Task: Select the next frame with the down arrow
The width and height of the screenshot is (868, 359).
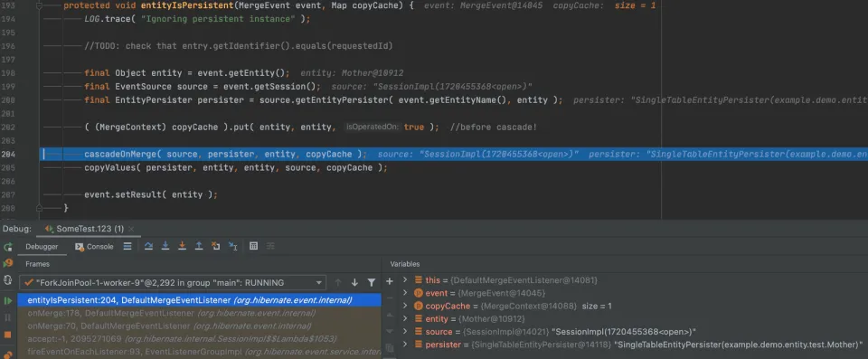Action: tap(354, 282)
